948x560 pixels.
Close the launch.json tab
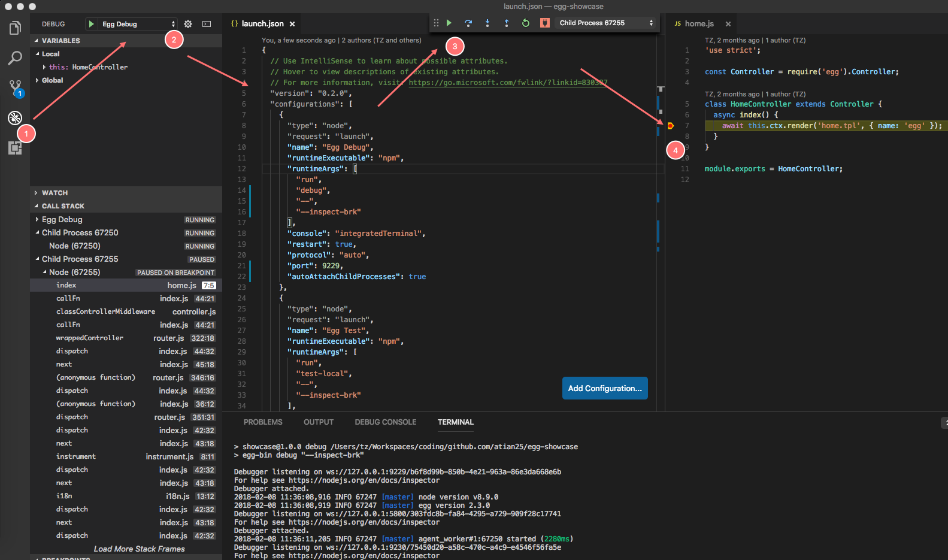pos(292,24)
